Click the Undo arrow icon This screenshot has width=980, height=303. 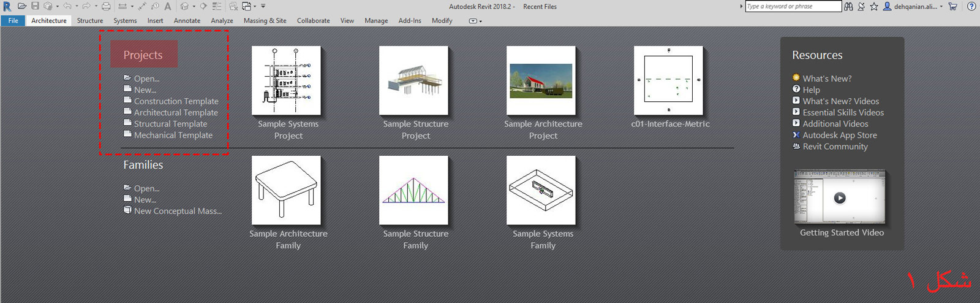click(67, 6)
